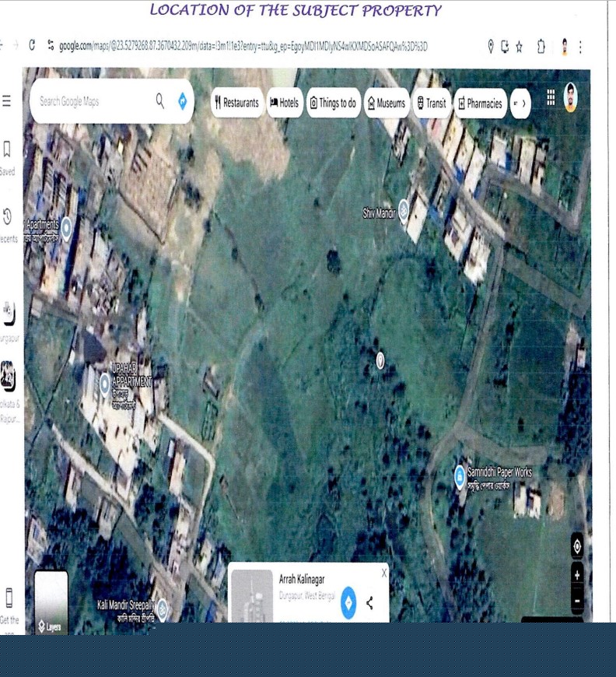Open the Arrah Kalinagar card thumbnail image
The height and width of the screenshot is (677, 616).
coord(252,596)
